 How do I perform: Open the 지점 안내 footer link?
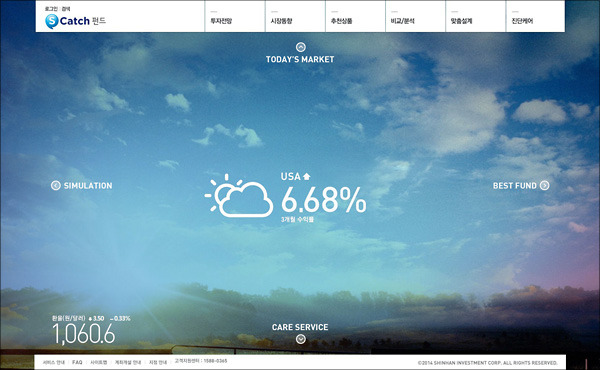(x=158, y=362)
